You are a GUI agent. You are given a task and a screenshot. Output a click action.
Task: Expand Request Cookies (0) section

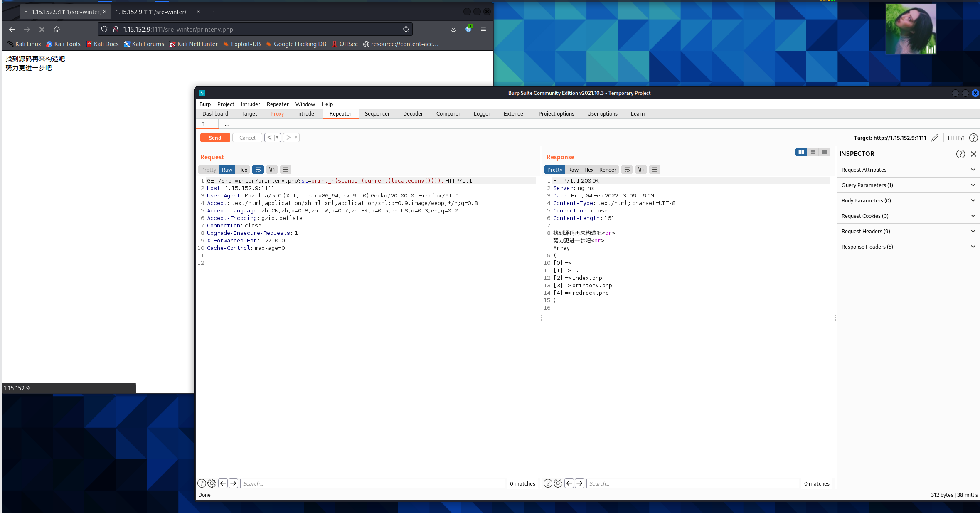coord(908,216)
